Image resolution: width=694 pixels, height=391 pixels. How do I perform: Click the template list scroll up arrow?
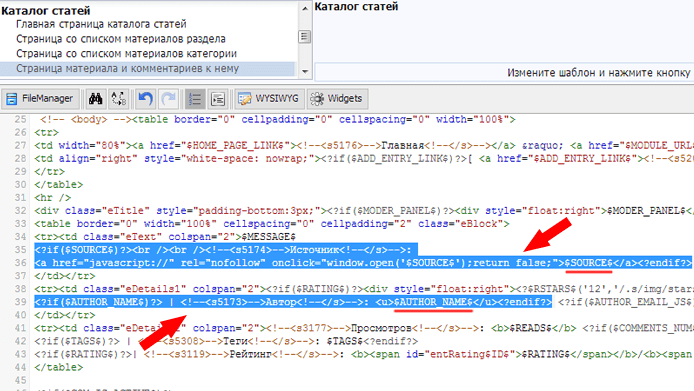305,9
